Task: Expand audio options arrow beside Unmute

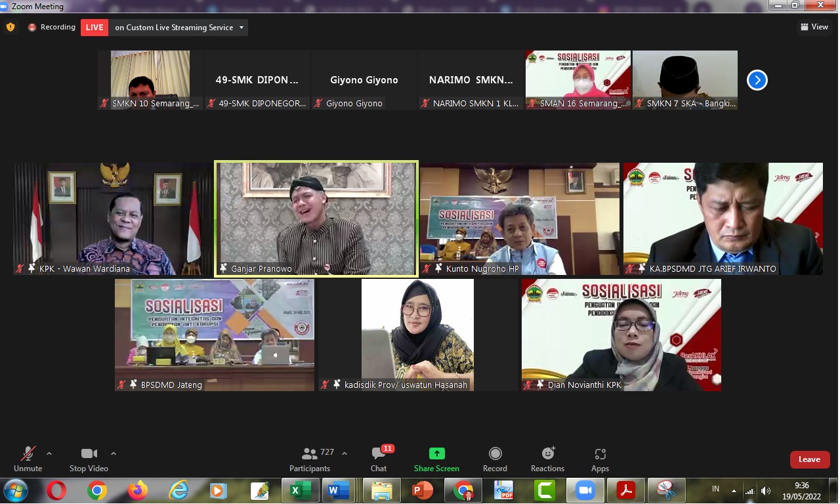Action: [49, 453]
